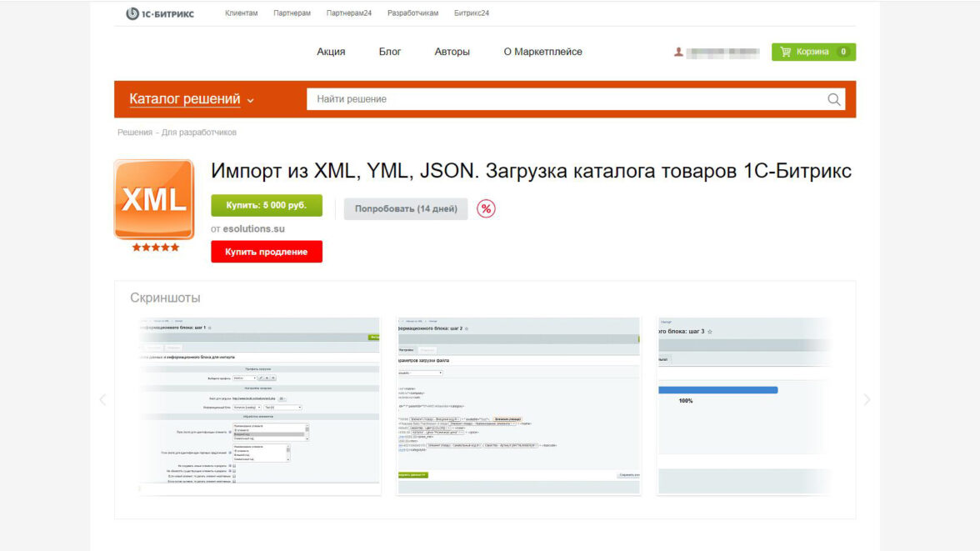The image size is (980, 551).
Task: Click the red Купить продление button
Action: 267,252
